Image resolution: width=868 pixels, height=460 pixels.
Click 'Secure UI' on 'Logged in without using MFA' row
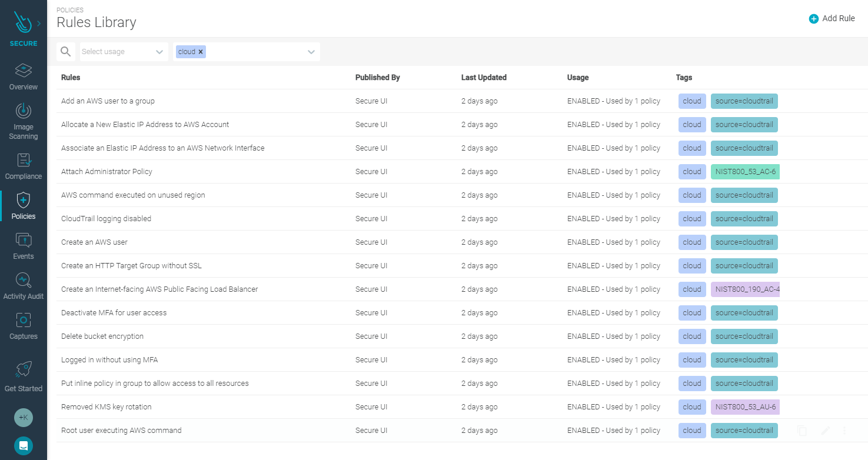pos(371,360)
